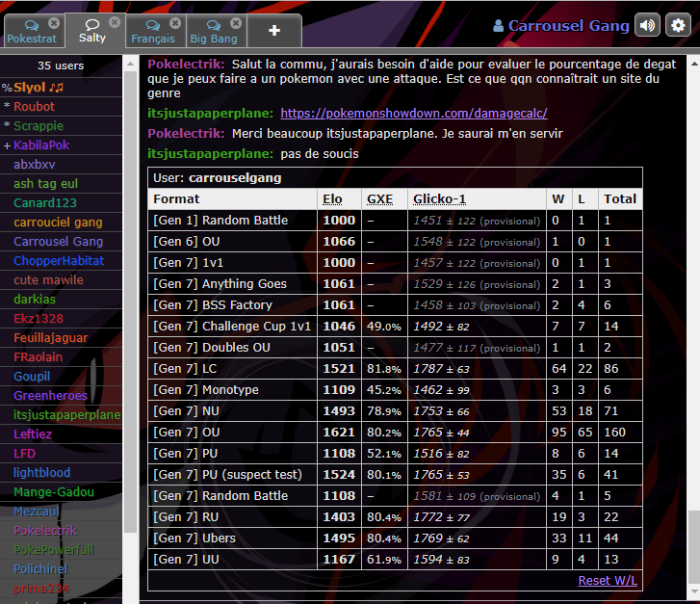Click the GXE value 81.8%

384,369
